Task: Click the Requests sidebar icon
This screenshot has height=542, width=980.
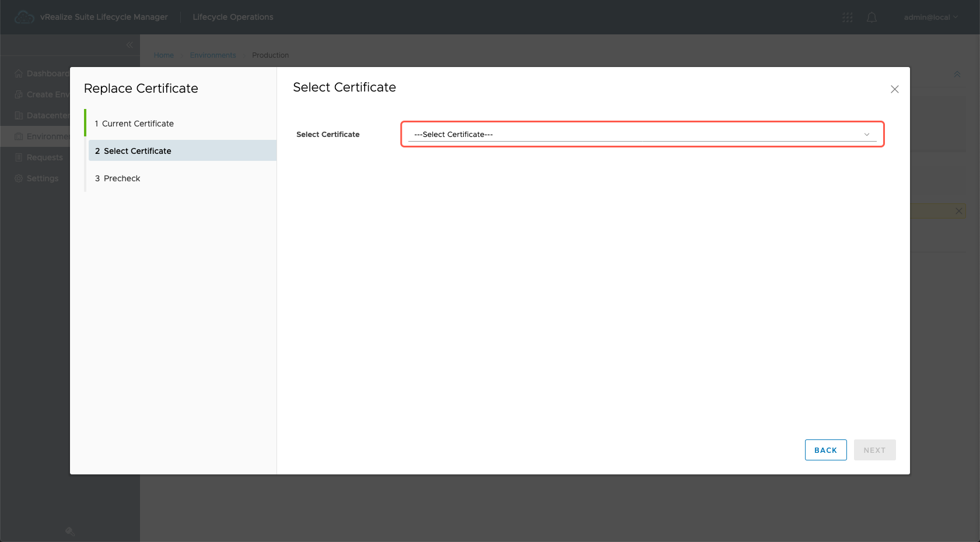Action: 19,157
